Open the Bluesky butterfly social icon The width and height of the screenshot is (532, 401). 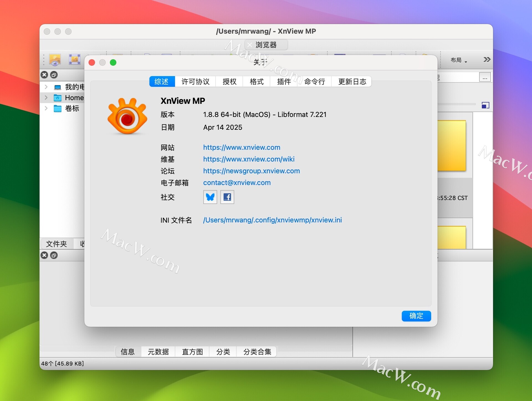point(210,197)
